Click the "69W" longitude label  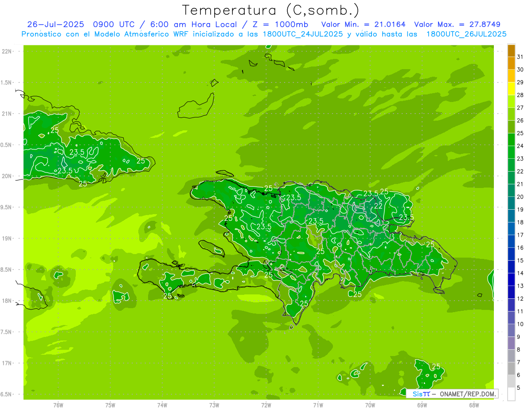point(422,405)
